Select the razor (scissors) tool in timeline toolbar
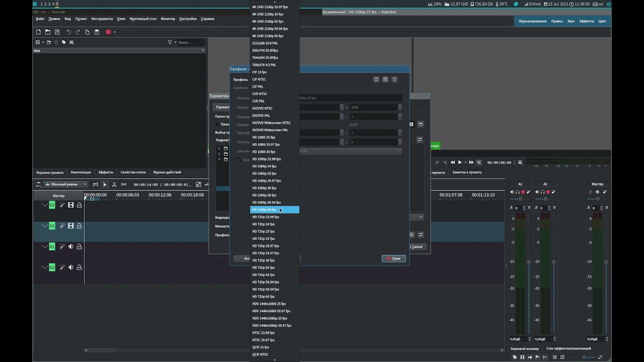644x362 pixels. pyautogui.click(x=114, y=185)
